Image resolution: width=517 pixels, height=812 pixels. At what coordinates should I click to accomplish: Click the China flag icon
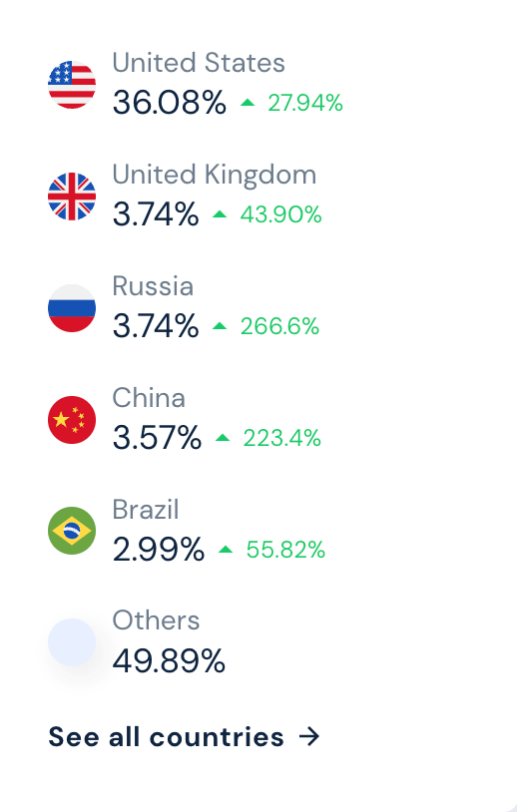[x=72, y=420]
